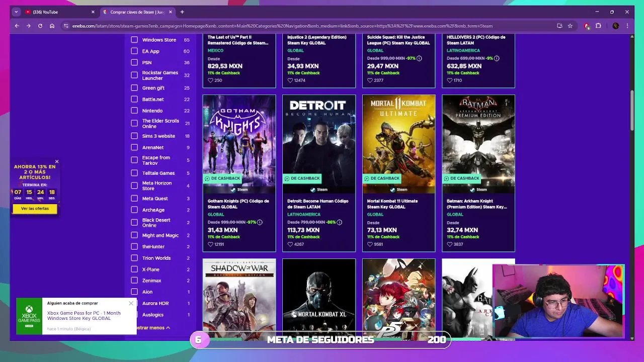This screenshot has width=644, height=362.
Task: Check the Sims 3 website filter
Action: click(134, 136)
